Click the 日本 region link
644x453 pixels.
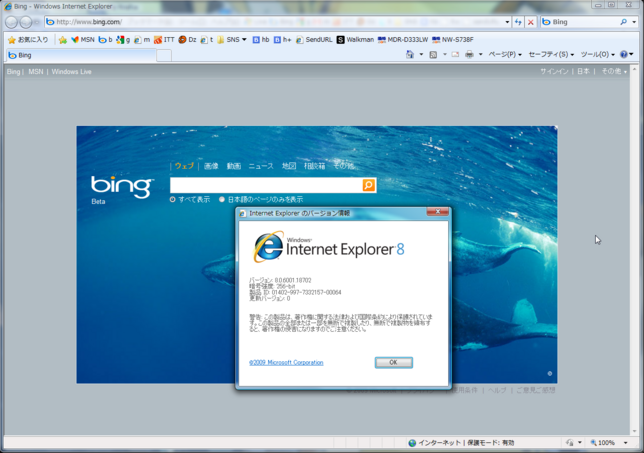pos(583,71)
